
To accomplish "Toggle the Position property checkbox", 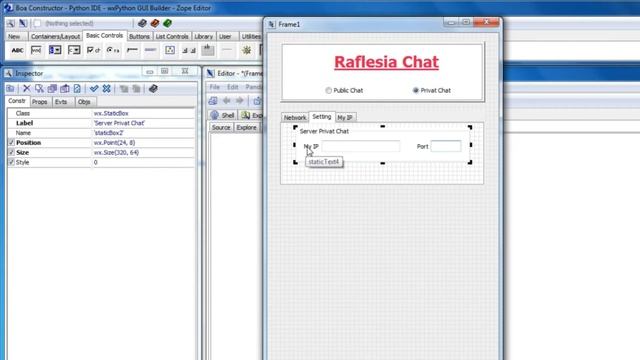I will pyautogui.click(x=11, y=142).
